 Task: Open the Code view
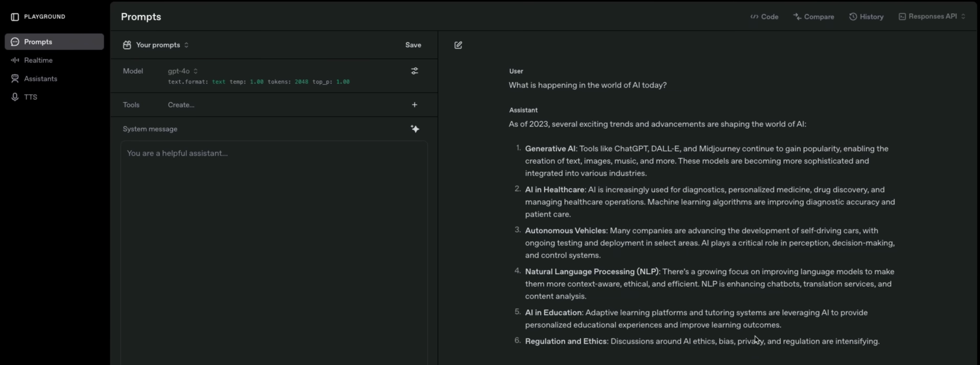(764, 17)
